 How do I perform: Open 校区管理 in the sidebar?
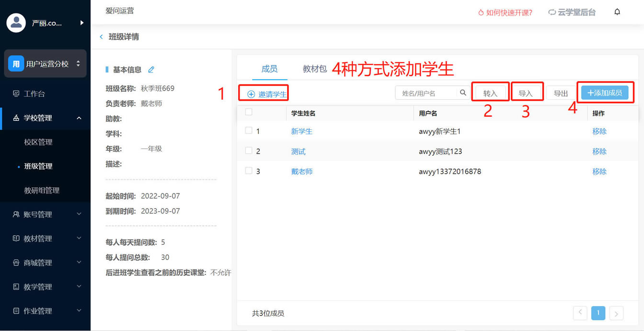[x=38, y=142]
